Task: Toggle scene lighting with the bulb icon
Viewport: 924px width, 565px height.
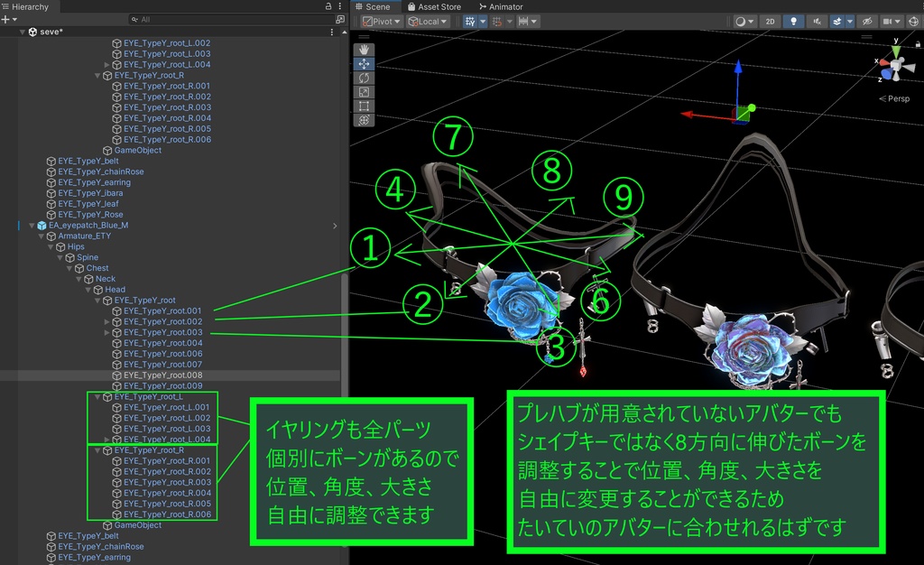Action: coord(793,20)
